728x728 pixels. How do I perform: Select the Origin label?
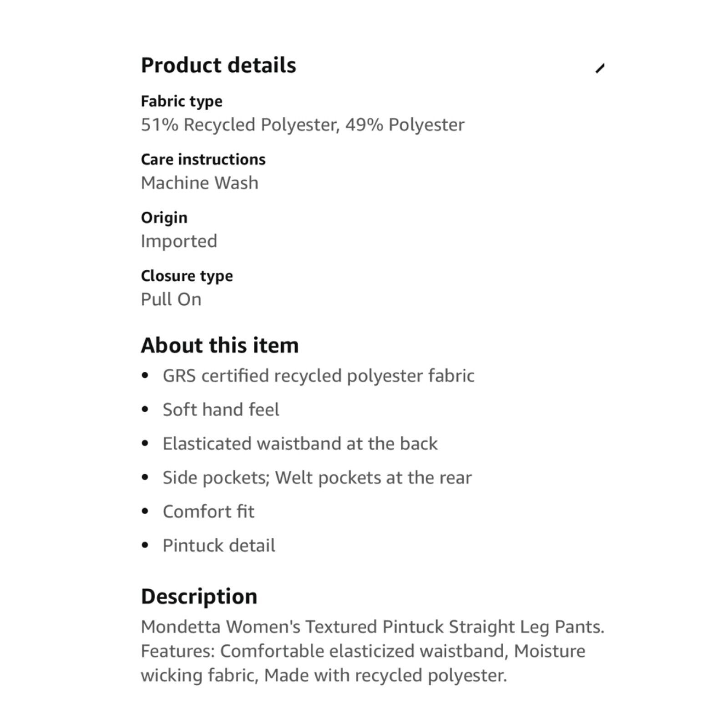[x=164, y=218]
